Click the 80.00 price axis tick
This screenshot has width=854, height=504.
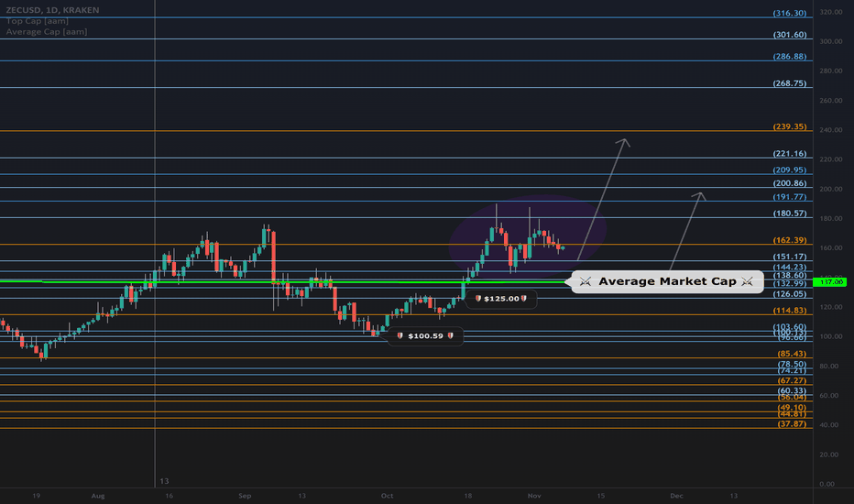click(x=830, y=367)
